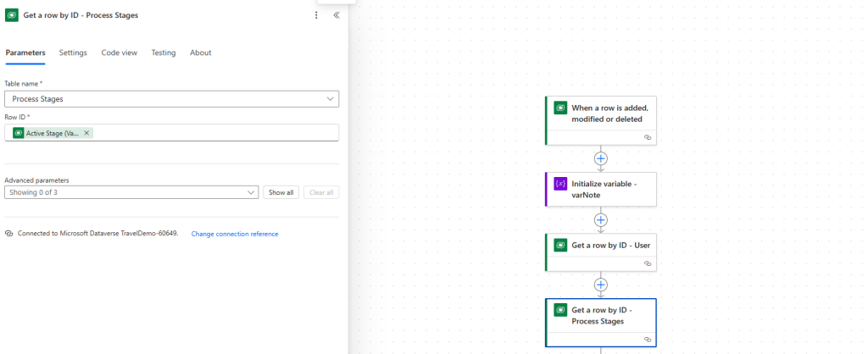Open the Code view tab
Screen dimensions: 868x354
(119, 53)
